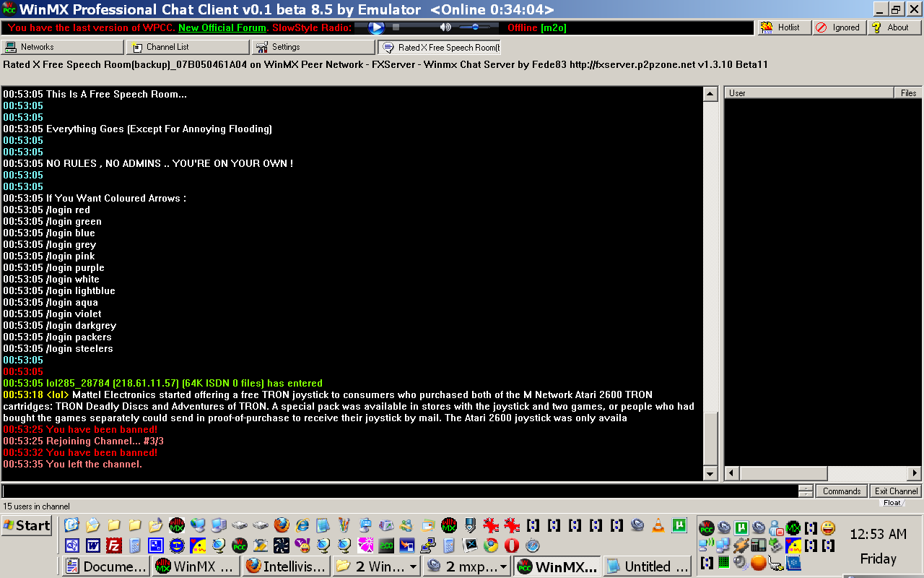This screenshot has width=924, height=578.
Task: Click the WinMX tray icon
Action: [793, 528]
